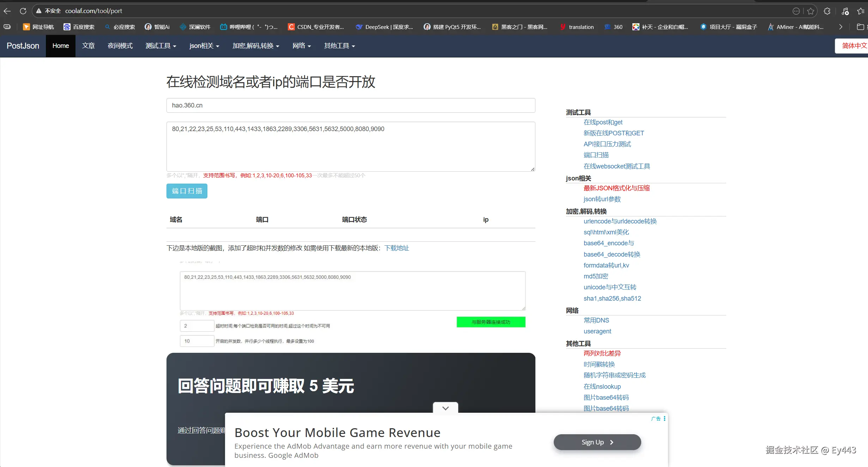Viewport: 868px width, 467px height.
Task: Click the Sign Up ad button
Action: pos(597,442)
